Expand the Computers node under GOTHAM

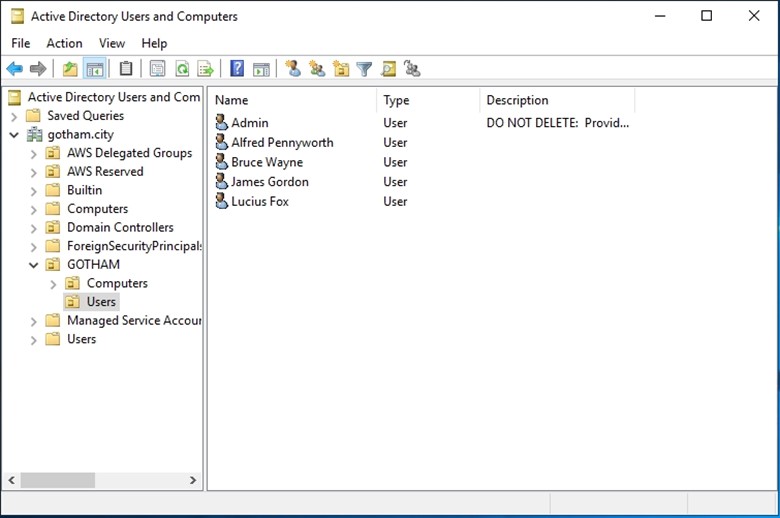(54, 284)
